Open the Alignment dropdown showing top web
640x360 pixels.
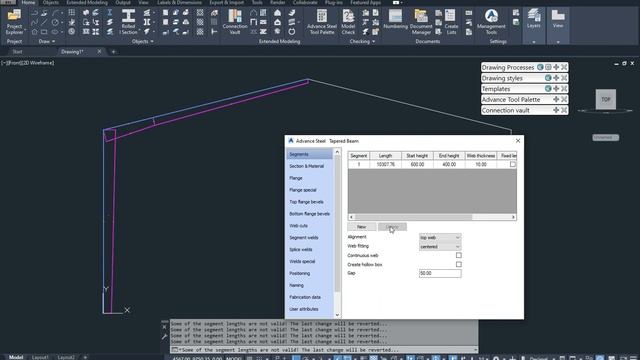pos(440,237)
